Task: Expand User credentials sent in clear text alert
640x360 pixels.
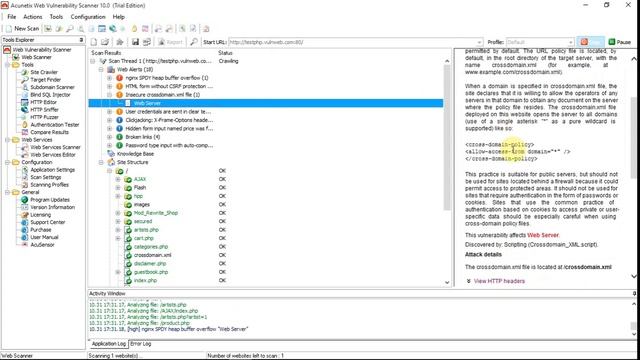Action: 109,111
